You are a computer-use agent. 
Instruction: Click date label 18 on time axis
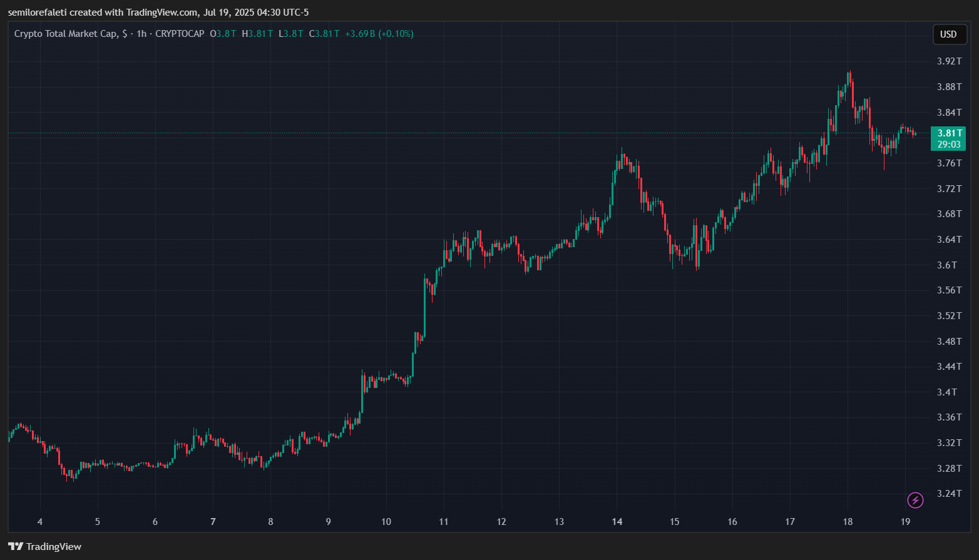[x=848, y=522]
